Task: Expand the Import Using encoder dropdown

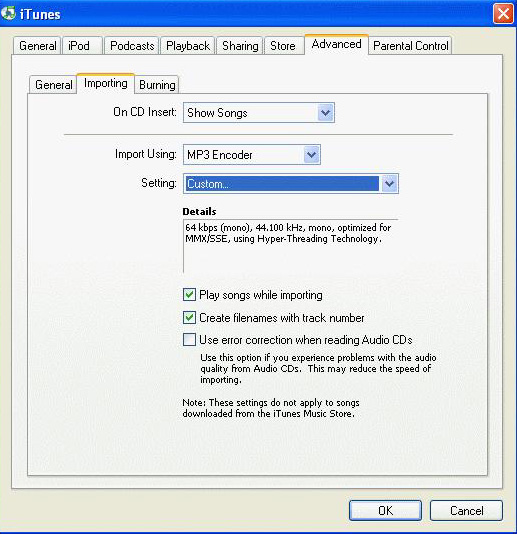Action: pyautogui.click(x=252, y=155)
